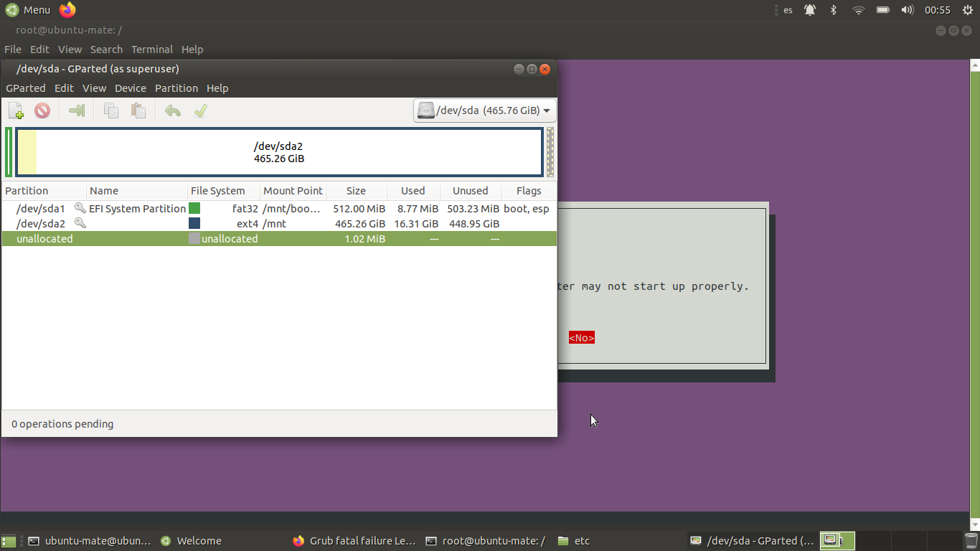This screenshot has width=980, height=551.
Task: Click the delete partition icon
Action: tap(42, 110)
